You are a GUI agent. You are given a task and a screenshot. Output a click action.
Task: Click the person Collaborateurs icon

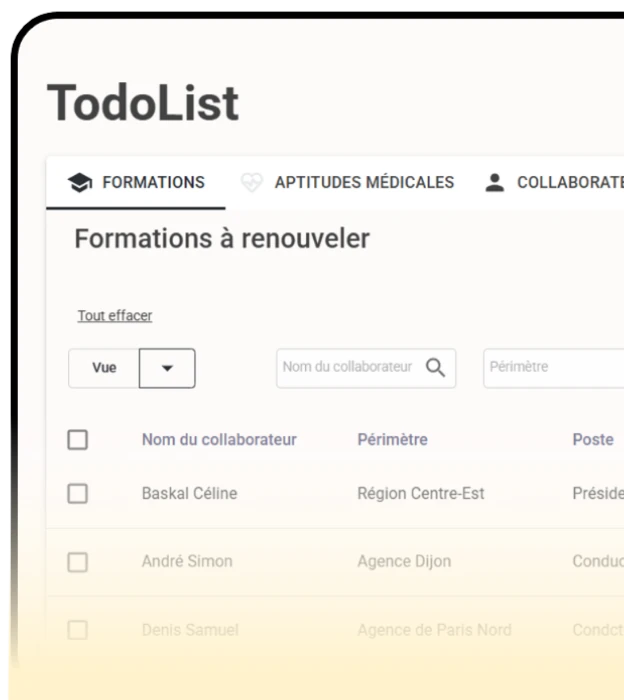[494, 182]
